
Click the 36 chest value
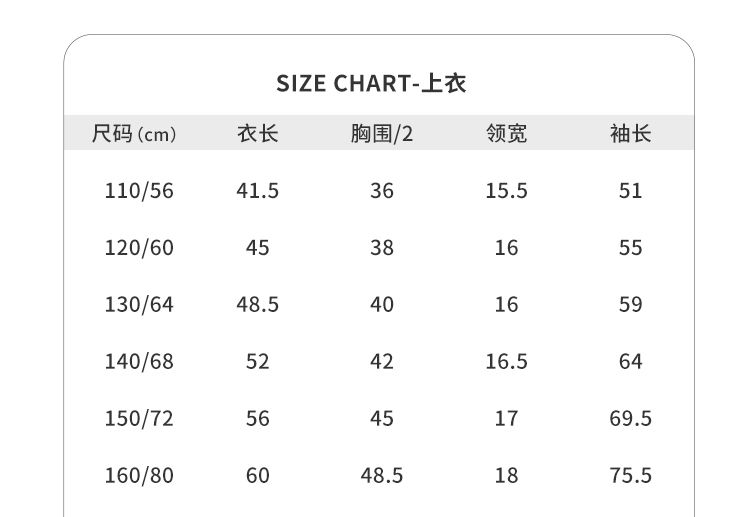point(381,191)
